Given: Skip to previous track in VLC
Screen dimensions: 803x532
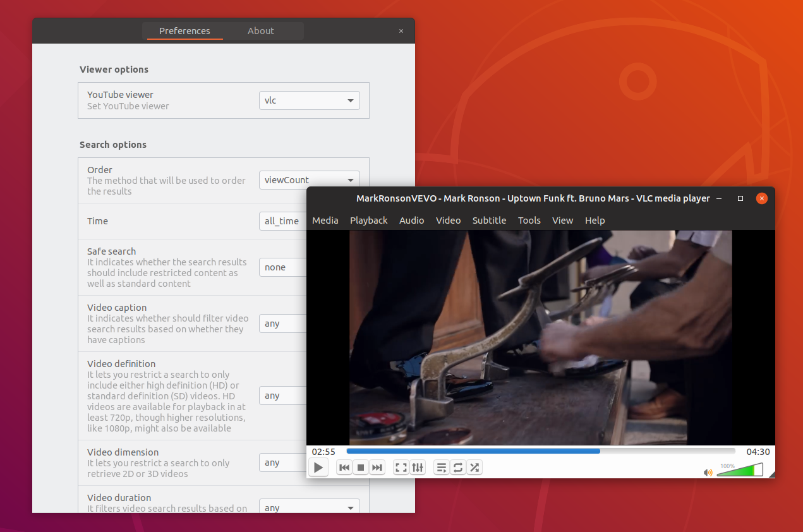Looking at the screenshot, I should click(344, 468).
